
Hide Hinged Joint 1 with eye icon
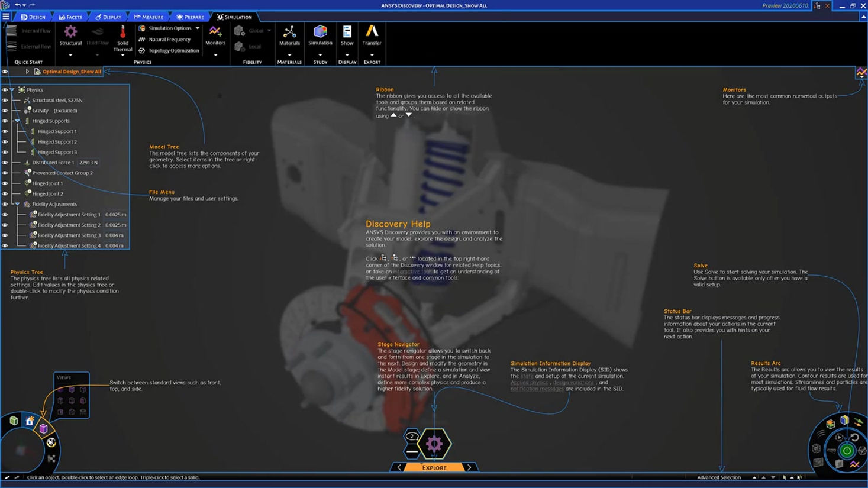(x=5, y=183)
